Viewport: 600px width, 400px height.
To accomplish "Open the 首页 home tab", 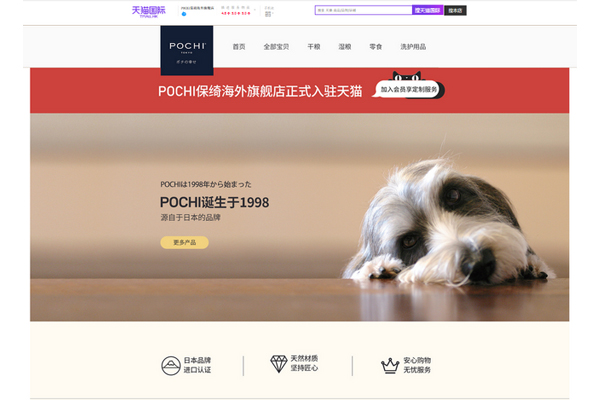I will tap(239, 47).
